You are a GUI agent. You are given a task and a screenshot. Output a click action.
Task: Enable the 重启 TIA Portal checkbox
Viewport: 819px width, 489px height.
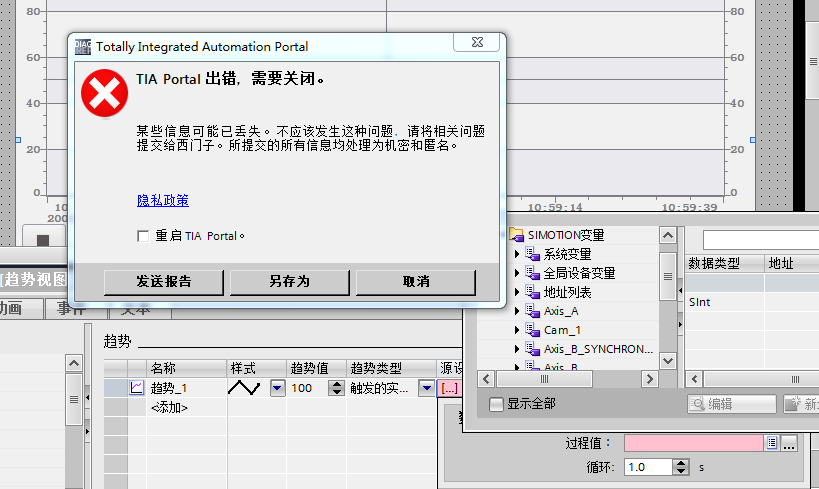point(143,236)
